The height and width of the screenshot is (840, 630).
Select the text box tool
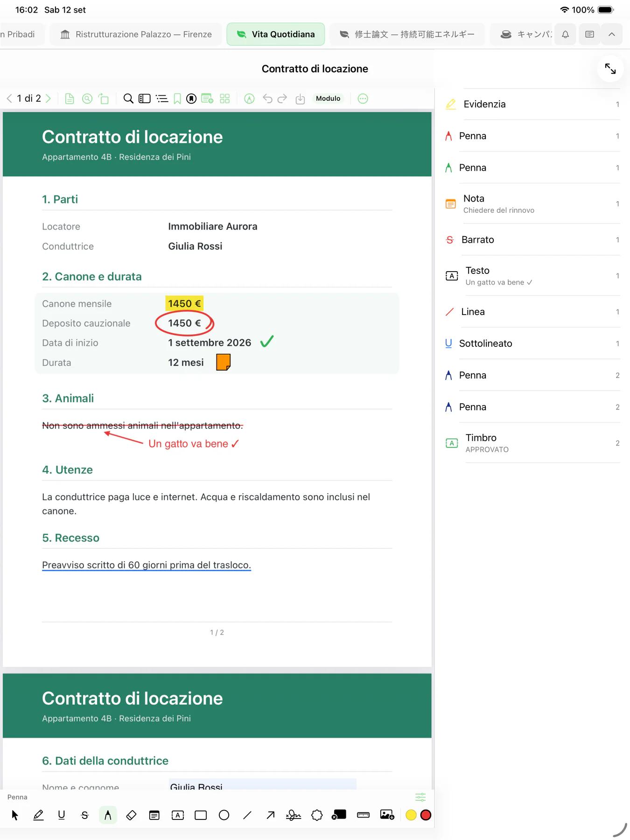tap(177, 815)
